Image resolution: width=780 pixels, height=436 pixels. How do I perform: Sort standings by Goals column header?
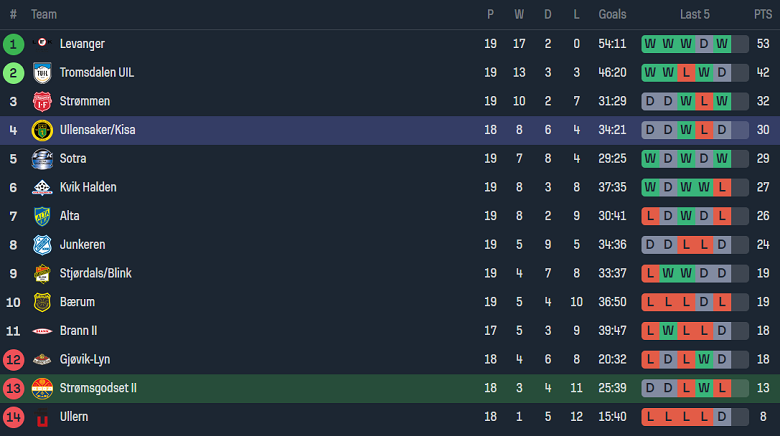612,15
